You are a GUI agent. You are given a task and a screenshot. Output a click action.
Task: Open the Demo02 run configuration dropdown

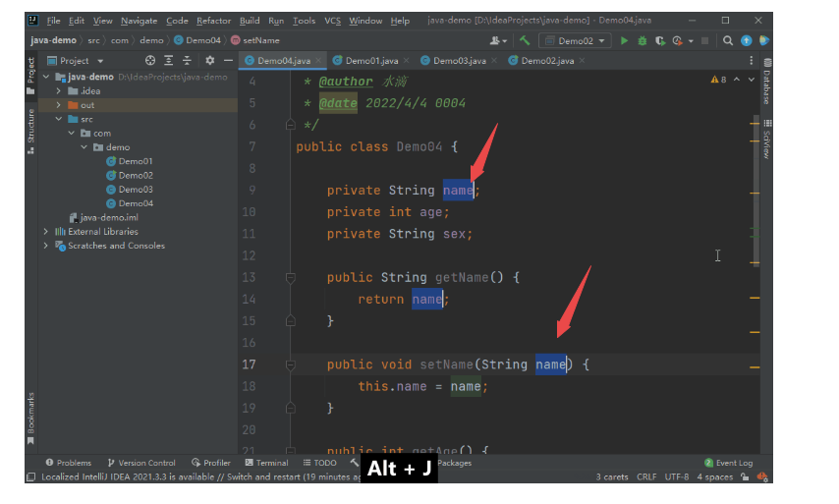pyautogui.click(x=575, y=40)
